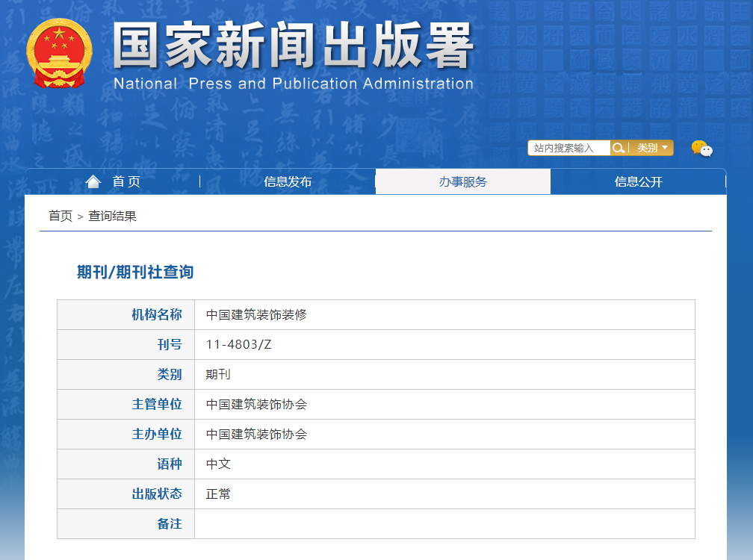This screenshot has width=753, height=560.
Task: Click the 期刊/期刊社查询 heading
Action: pyautogui.click(x=135, y=272)
